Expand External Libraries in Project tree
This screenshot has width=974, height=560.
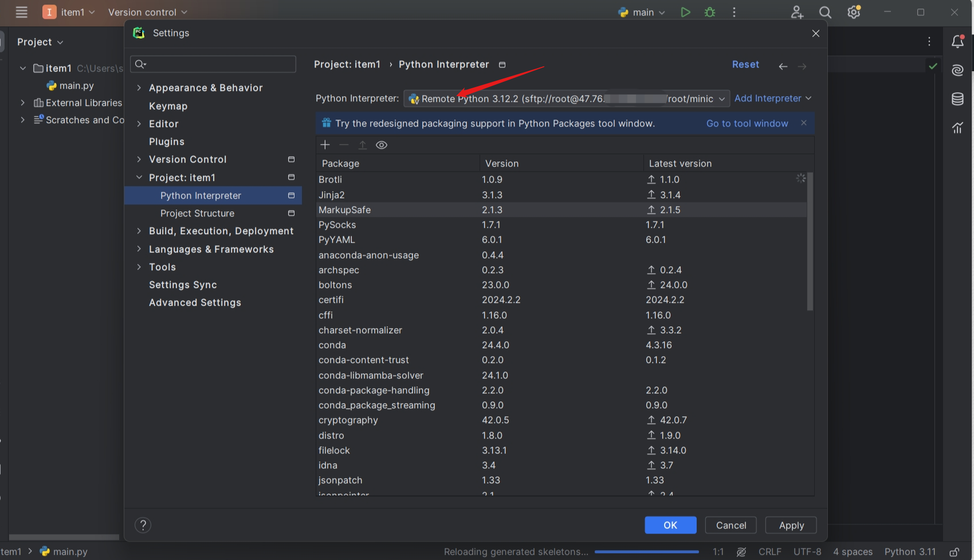(22, 102)
